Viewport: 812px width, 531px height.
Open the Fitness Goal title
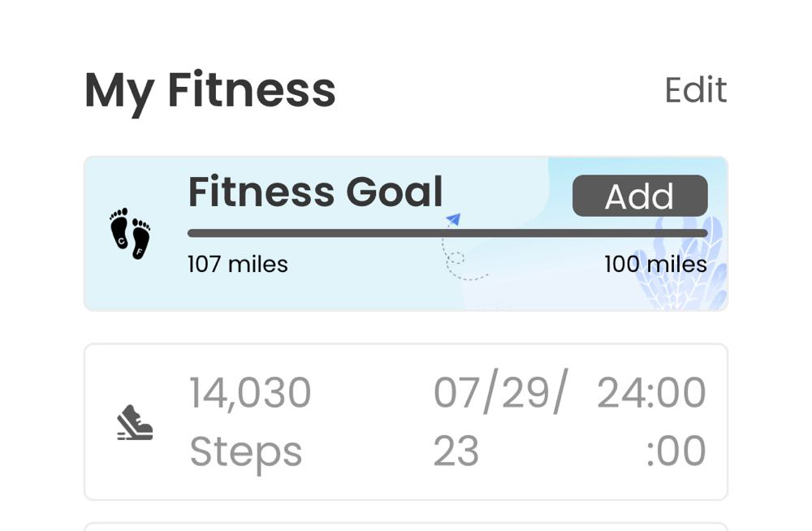(315, 192)
